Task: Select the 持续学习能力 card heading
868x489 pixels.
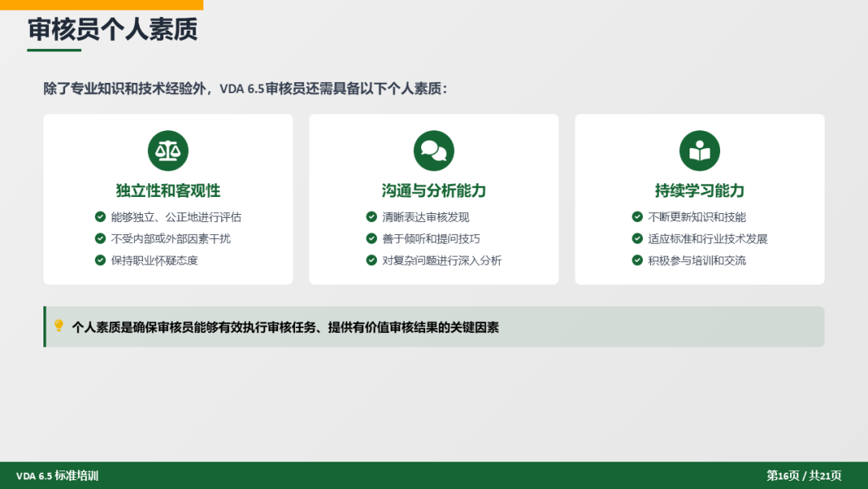Action: 699,191
